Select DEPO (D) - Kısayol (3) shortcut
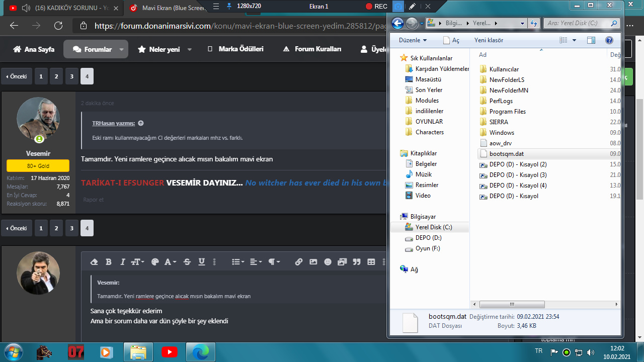Viewport: 644px width, 362px height. tap(513, 175)
